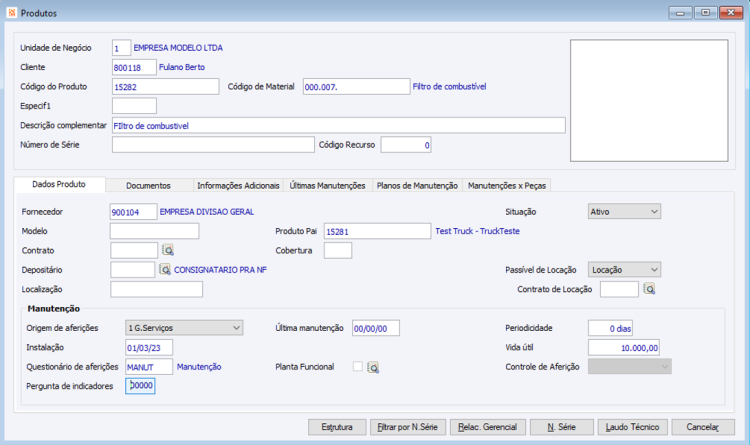Switch to the Dados Produto tab
Image resolution: width=750 pixels, height=445 pixels.
point(59,184)
